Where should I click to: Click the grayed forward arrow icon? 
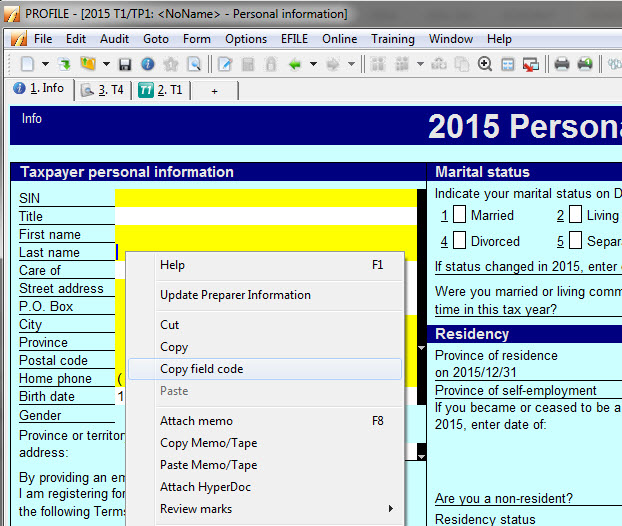pyautogui.click(x=333, y=64)
